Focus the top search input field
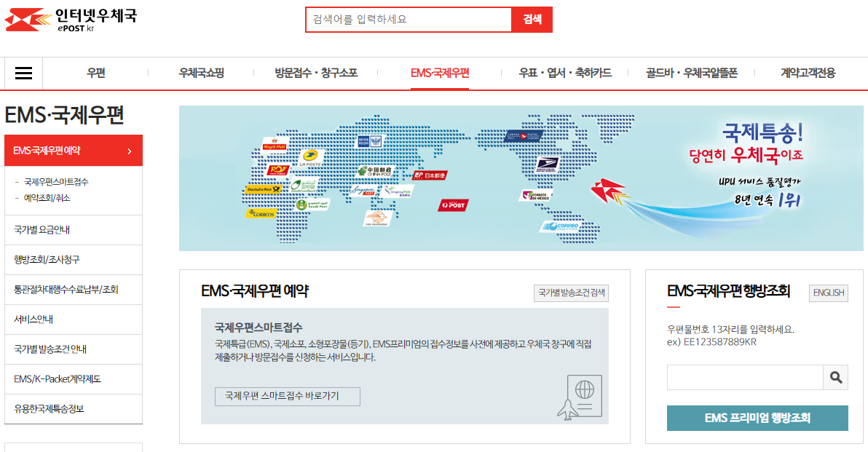The width and height of the screenshot is (868, 452). (409, 20)
